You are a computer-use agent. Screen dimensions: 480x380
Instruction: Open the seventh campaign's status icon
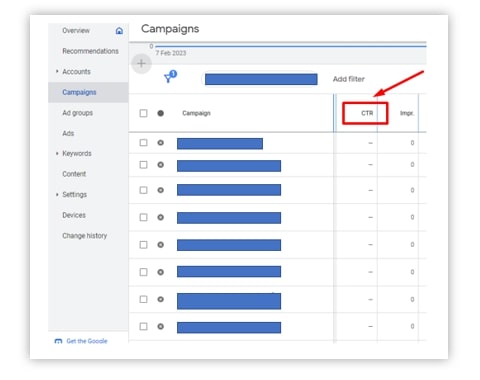(160, 299)
